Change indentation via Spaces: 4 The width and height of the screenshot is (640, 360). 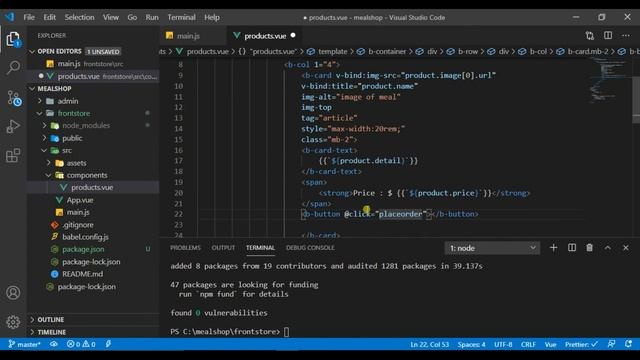pos(471,344)
